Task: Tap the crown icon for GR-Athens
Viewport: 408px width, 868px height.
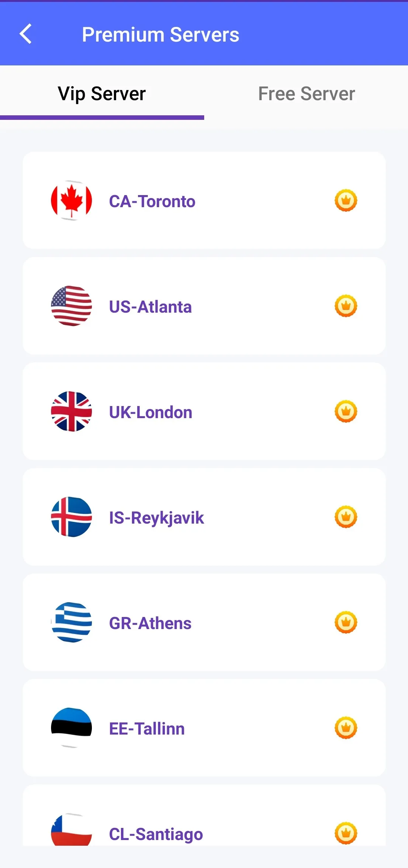Action: (x=346, y=622)
